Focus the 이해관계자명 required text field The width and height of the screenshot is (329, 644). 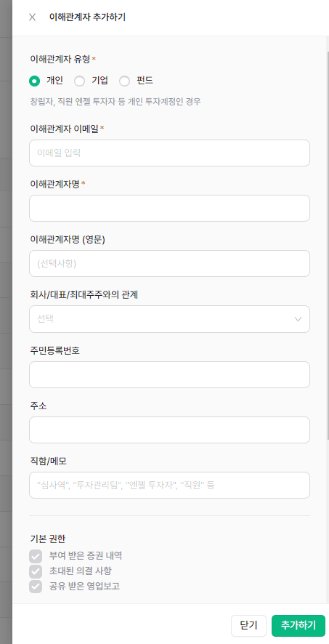(169, 208)
